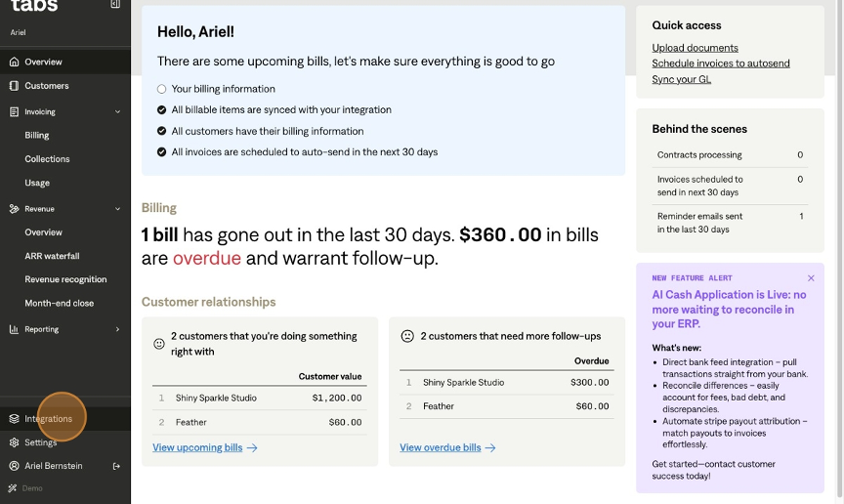Open Settings via the gear icon
Viewport: 844px width, 504px height.
[14, 442]
